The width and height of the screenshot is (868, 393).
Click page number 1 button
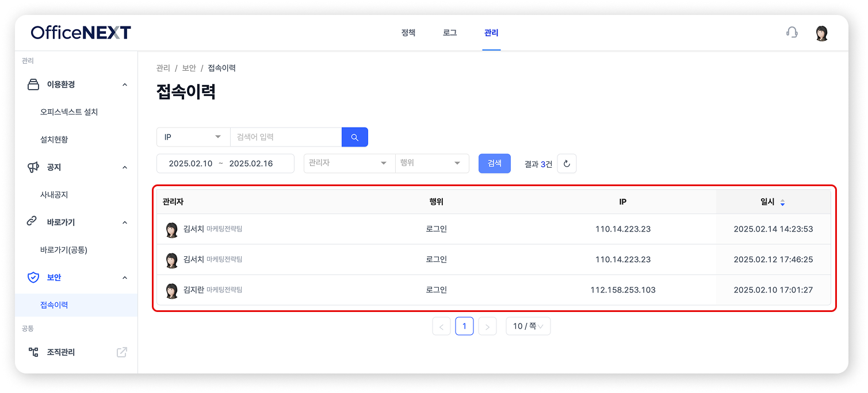tap(464, 326)
